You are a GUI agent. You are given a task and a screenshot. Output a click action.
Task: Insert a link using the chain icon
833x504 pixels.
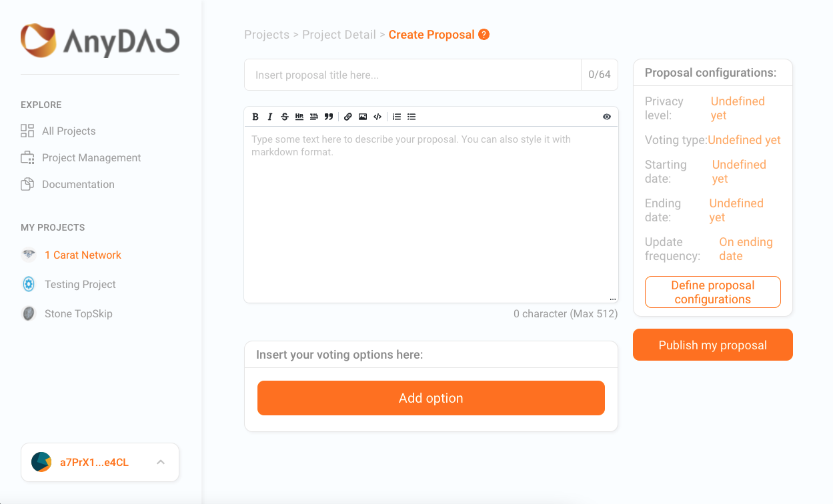[348, 117]
